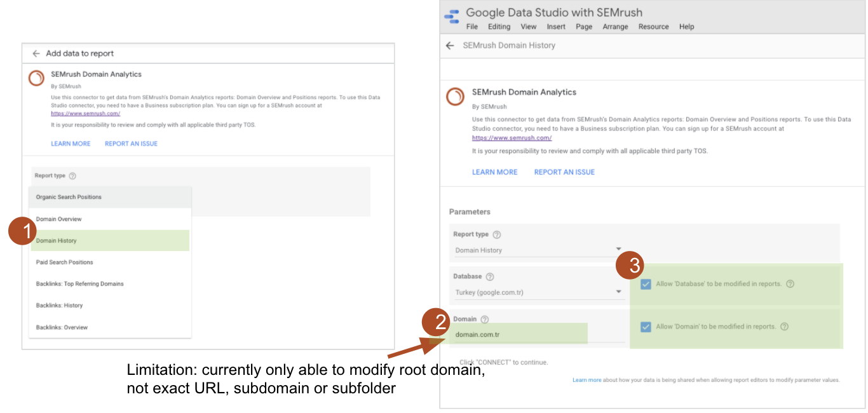Open the Help menu
This screenshot has width=868, height=413.
(686, 27)
